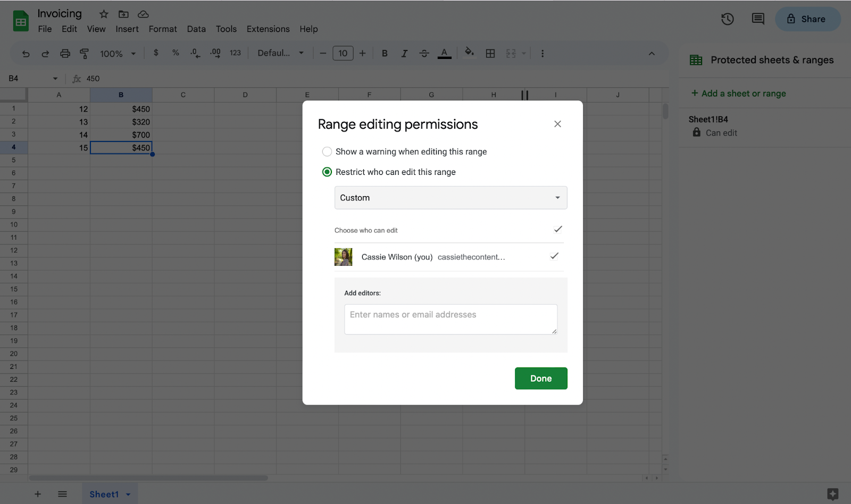Click the Decrease decimal places icon
This screenshot has height=504, width=851.
[x=195, y=53]
